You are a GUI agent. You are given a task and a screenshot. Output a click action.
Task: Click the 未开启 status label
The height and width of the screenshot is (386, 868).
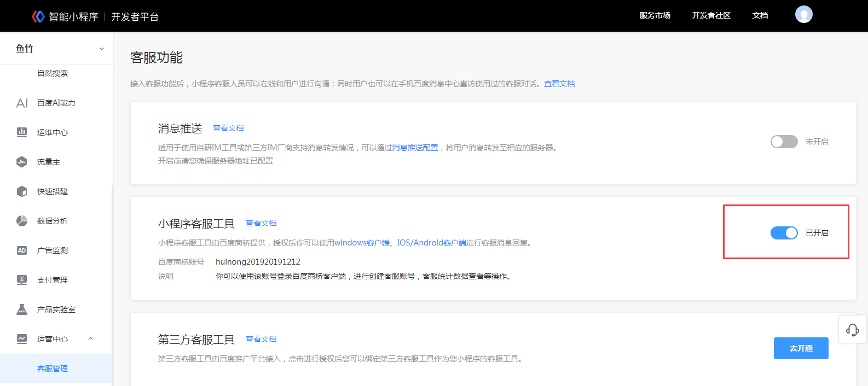[817, 142]
